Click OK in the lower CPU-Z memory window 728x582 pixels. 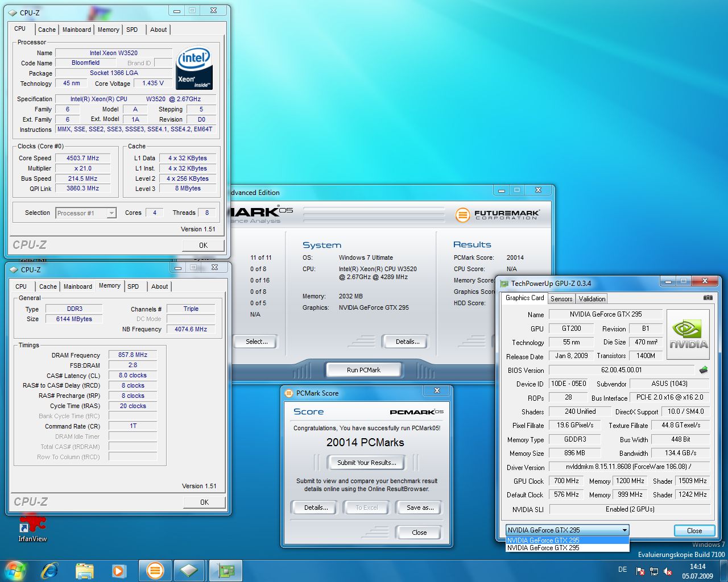(x=204, y=502)
